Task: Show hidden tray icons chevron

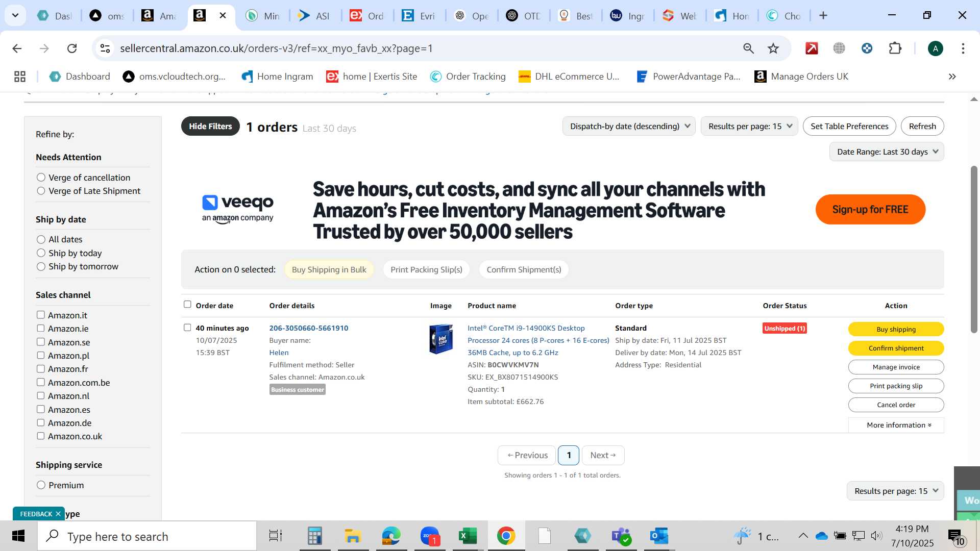Action: (803, 536)
